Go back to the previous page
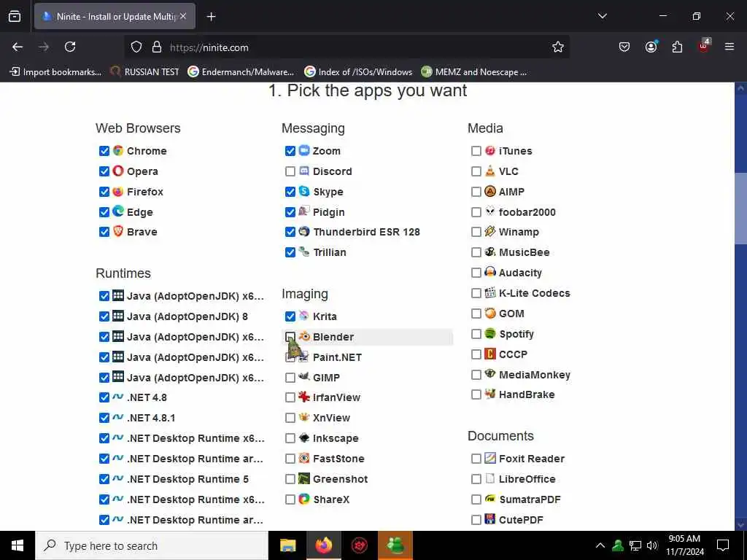747x560 pixels. tap(18, 47)
